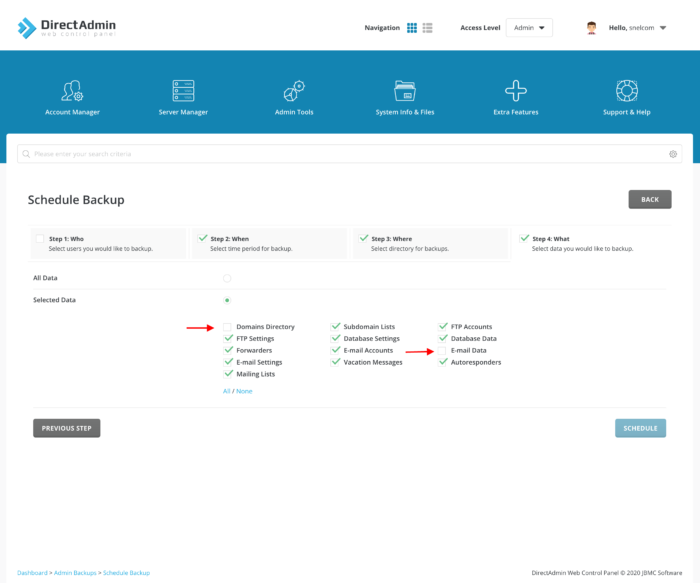Open the Account Manager icon
Screen dimensions: 700x583
point(72,91)
